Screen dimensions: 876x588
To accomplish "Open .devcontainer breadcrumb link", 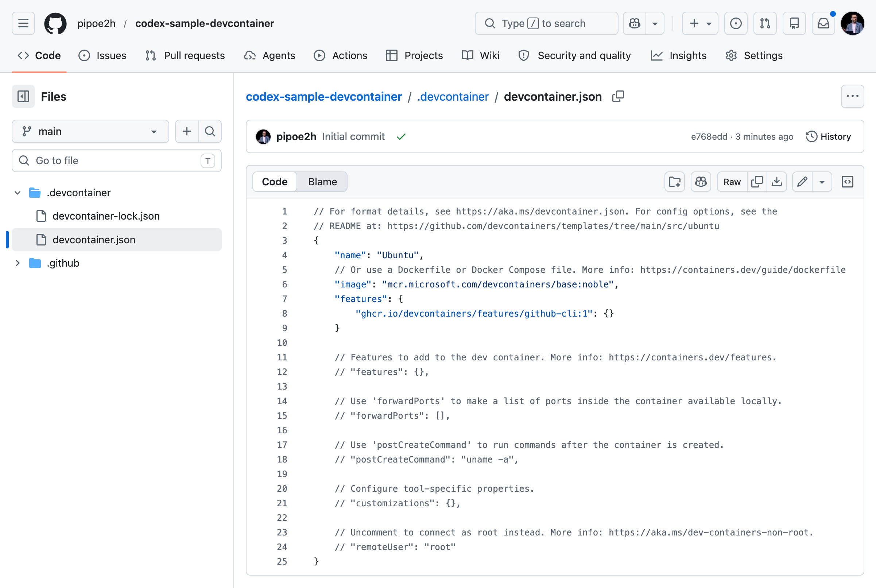I will pyautogui.click(x=453, y=97).
